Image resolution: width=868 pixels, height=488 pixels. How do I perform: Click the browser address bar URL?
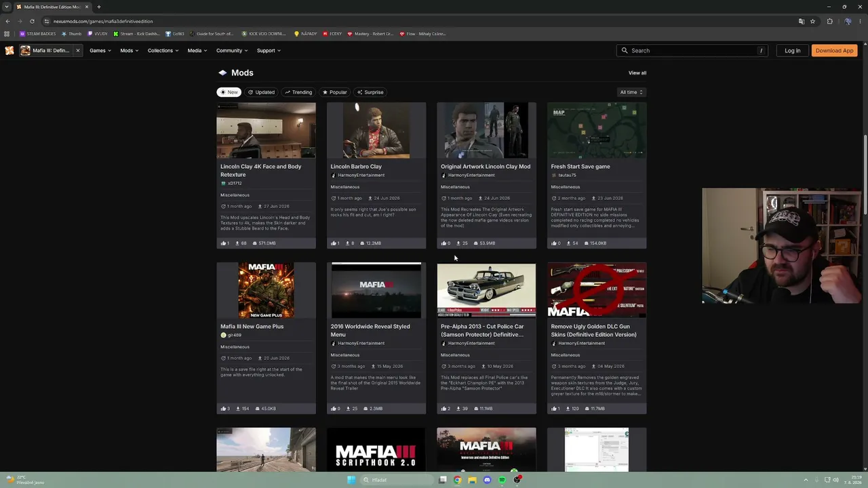coord(103,21)
